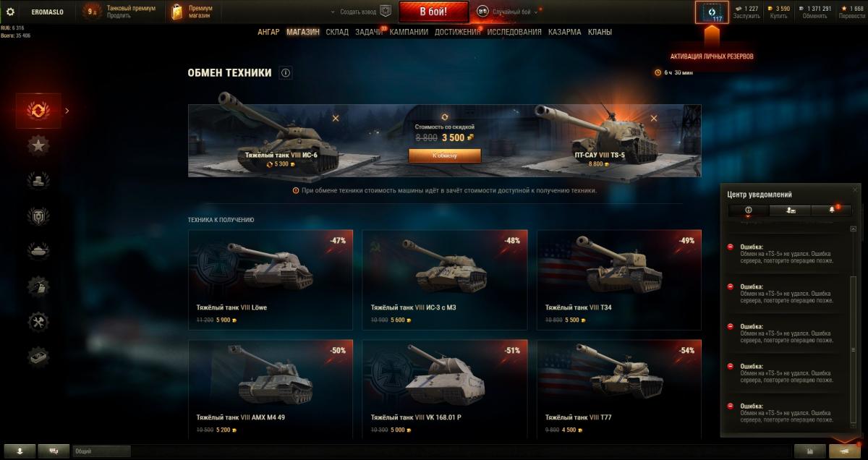Click the info icon next to ОБМЕН ТЕХНИКИ
The height and width of the screenshot is (460, 868).
pyautogui.click(x=286, y=73)
